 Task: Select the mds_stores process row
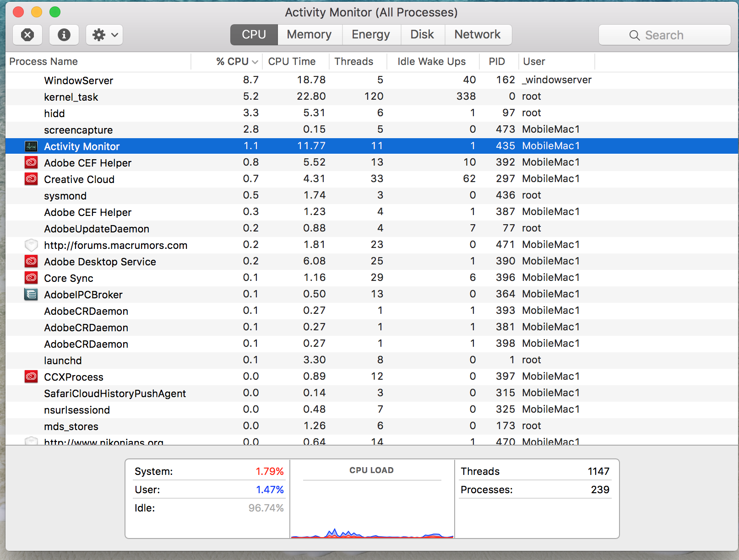coord(372,426)
